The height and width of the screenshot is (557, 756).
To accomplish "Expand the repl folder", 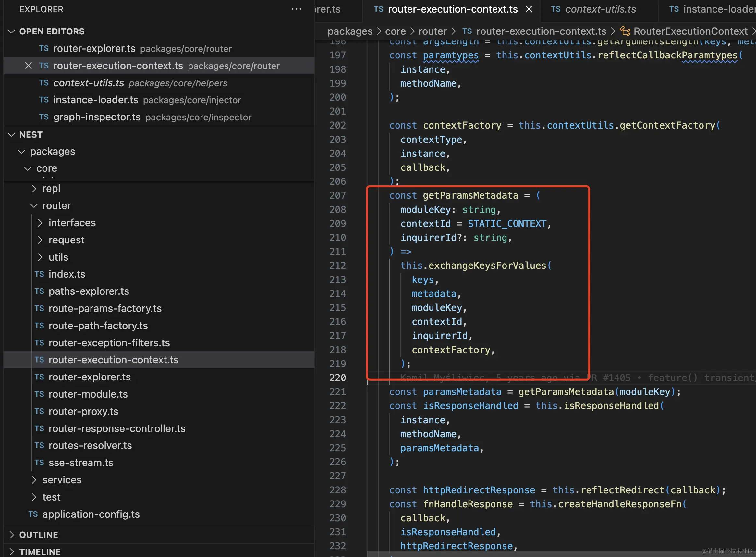I will point(34,189).
